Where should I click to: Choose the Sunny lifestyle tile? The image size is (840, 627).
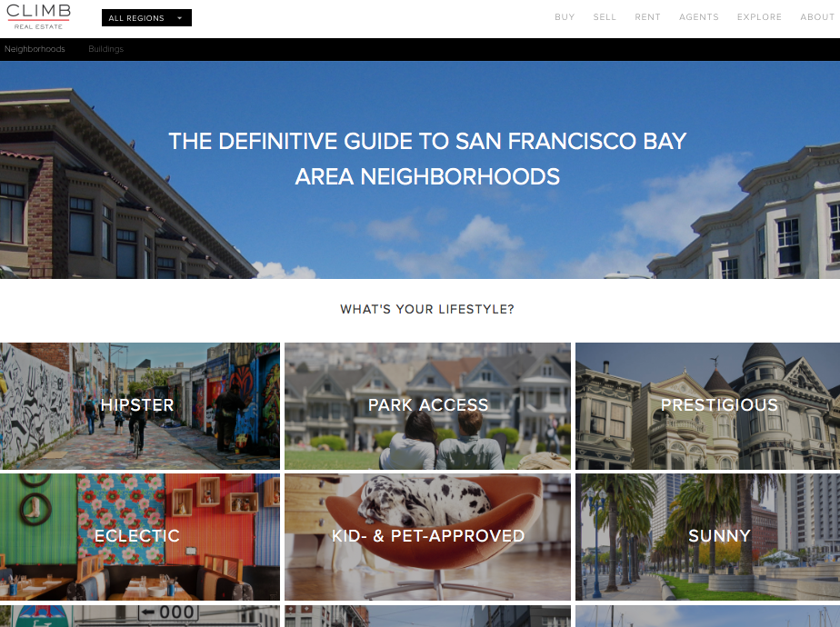tap(707, 536)
